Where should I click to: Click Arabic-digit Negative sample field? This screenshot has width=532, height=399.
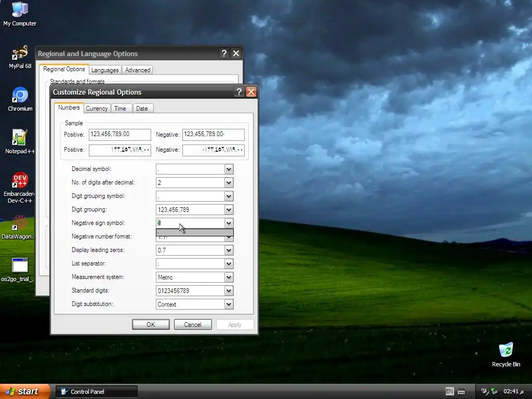click(x=213, y=150)
